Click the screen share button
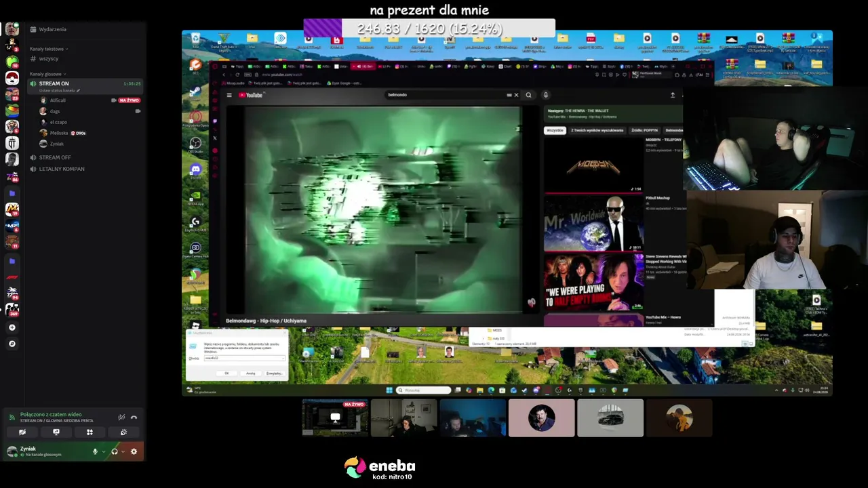This screenshot has height=488, width=868. pos(56,432)
